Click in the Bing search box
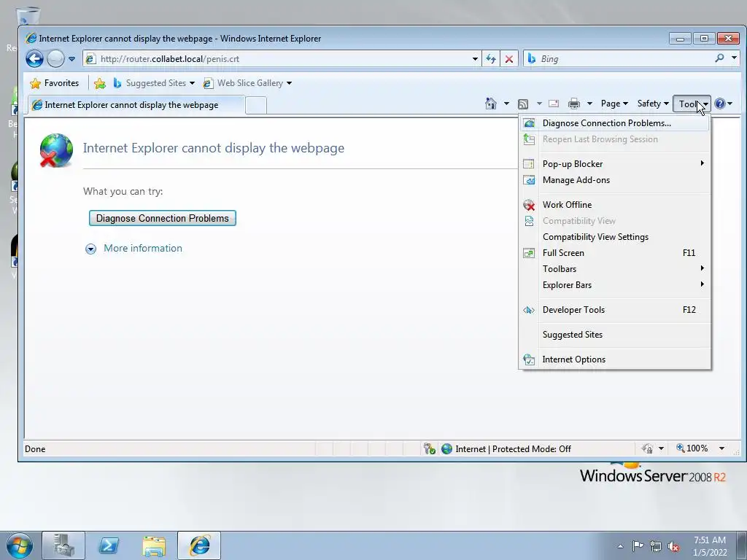 coord(624,59)
